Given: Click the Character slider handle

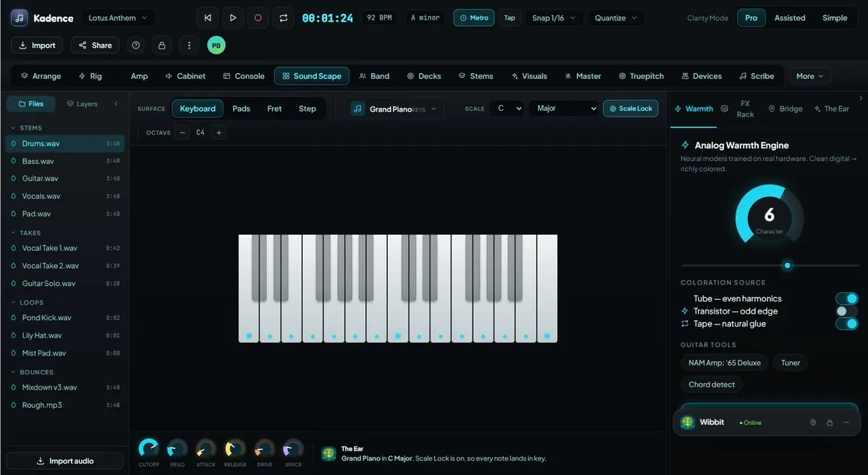Looking at the screenshot, I should pos(788,265).
